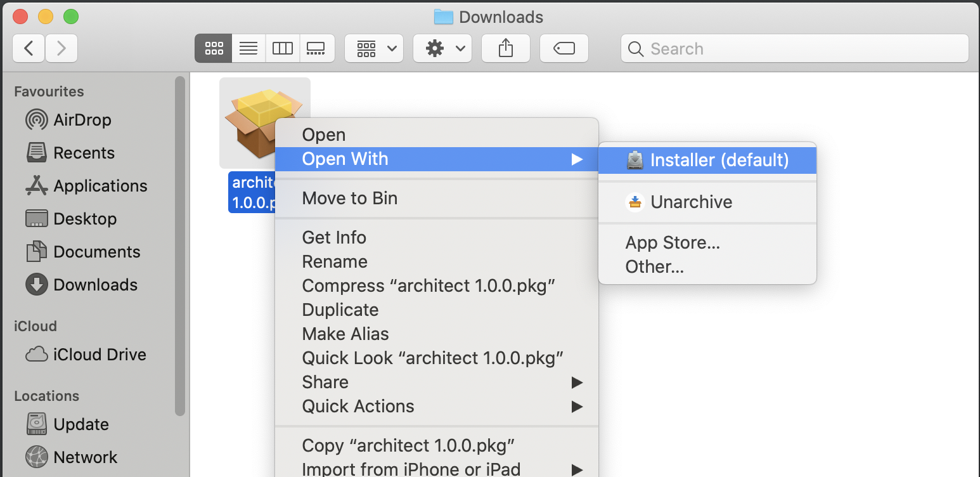Select the architect package box icon

click(x=265, y=123)
